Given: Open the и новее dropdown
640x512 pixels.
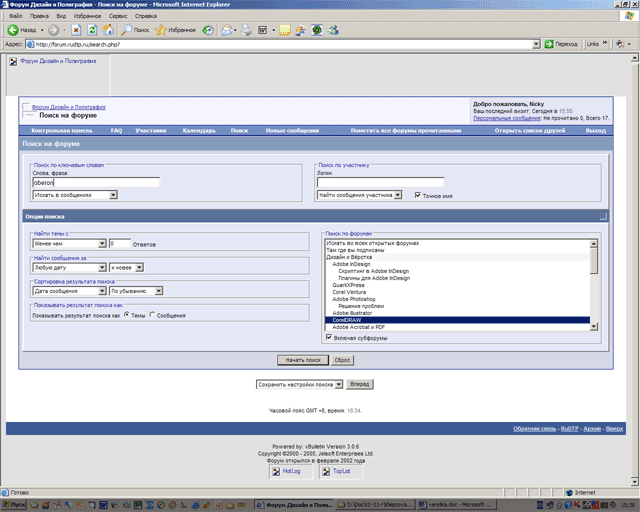Looking at the screenshot, I should coord(126,267).
